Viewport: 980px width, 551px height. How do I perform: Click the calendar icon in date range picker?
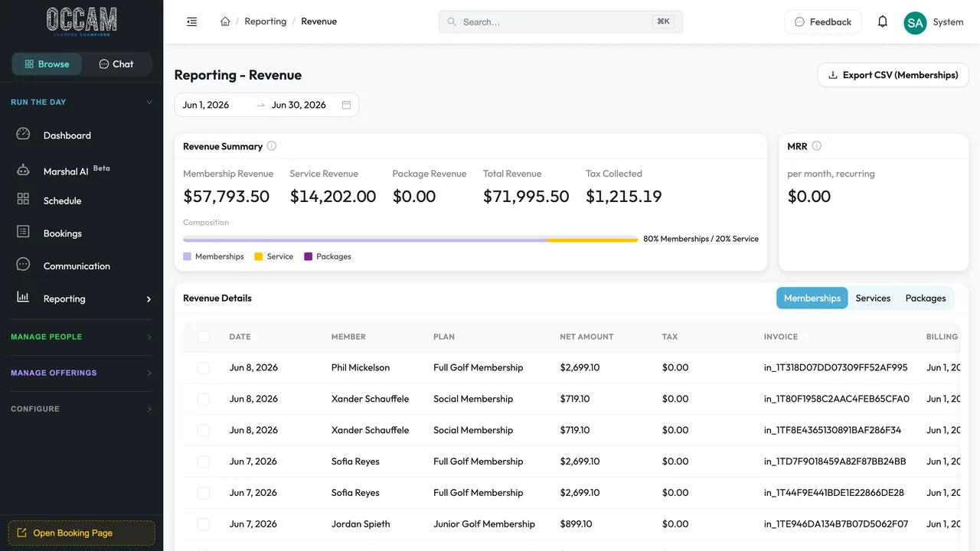click(x=346, y=105)
